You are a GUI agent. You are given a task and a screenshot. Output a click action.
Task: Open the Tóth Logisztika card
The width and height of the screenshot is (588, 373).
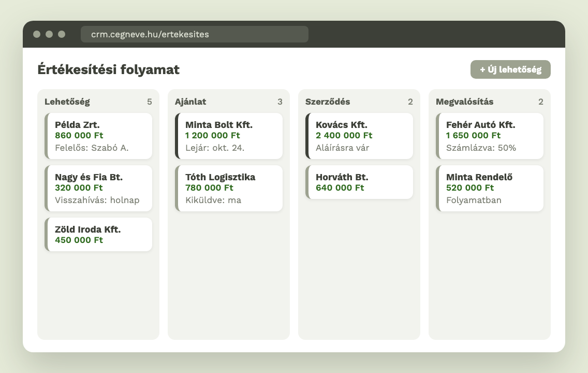(x=229, y=189)
